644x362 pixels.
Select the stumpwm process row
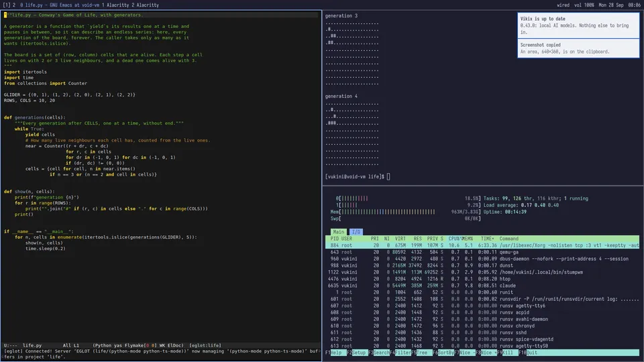(482, 272)
